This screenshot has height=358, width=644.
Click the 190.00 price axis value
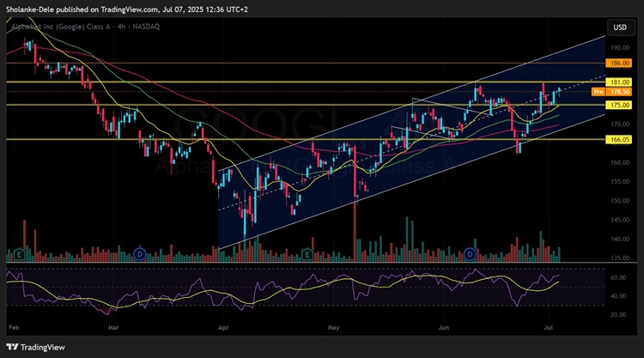click(x=620, y=47)
